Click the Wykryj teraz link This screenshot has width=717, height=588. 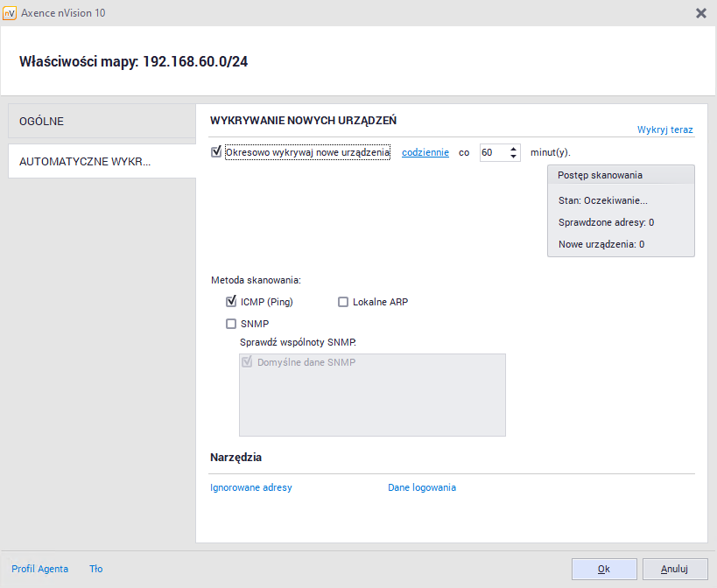pyautogui.click(x=664, y=129)
